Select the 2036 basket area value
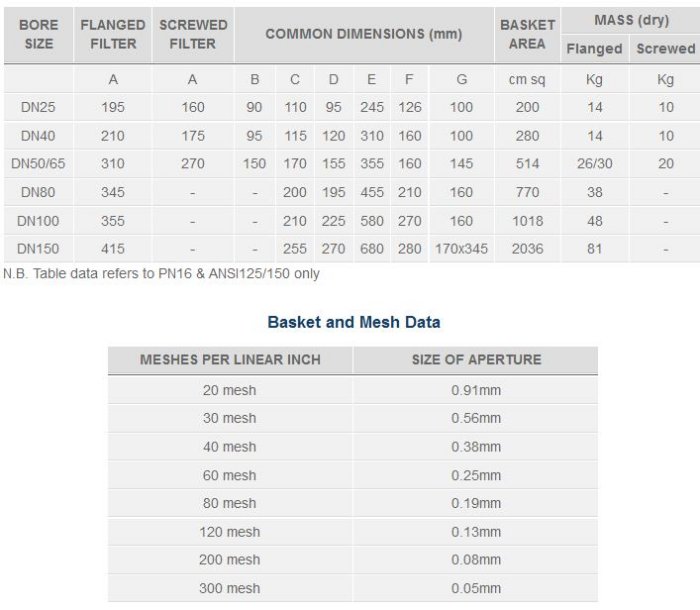Screen dimensions: 700x610 (527, 248)
